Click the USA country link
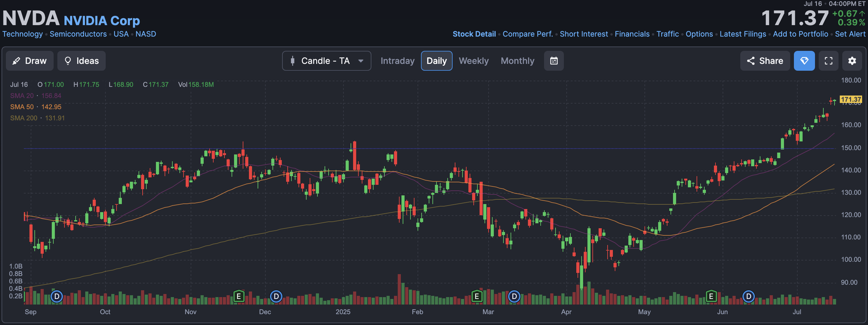868x325 pixels. tap(121, 34)
